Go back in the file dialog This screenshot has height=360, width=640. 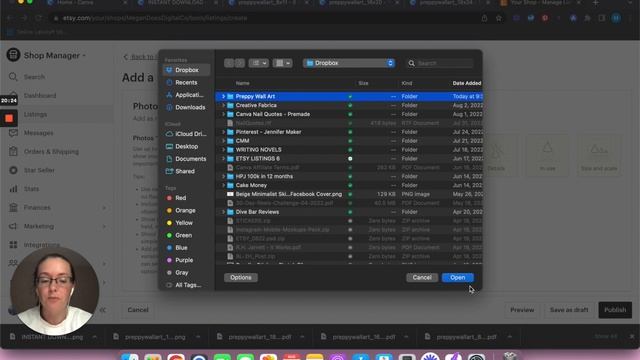[229, 63]
